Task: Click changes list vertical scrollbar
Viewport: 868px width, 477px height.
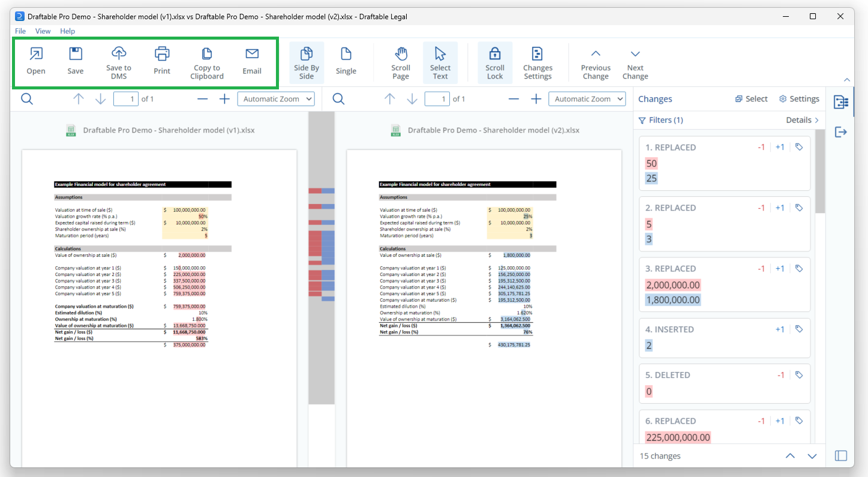Action: point(819,171)
